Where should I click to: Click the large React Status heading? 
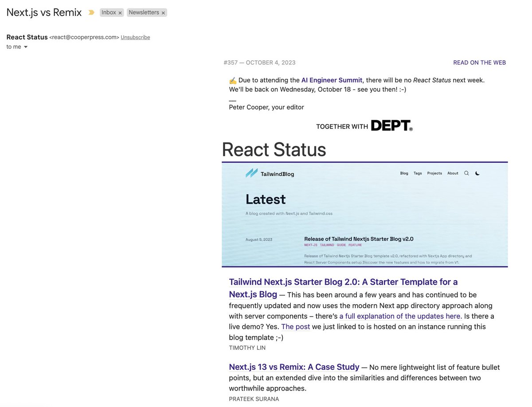(274, 149)
